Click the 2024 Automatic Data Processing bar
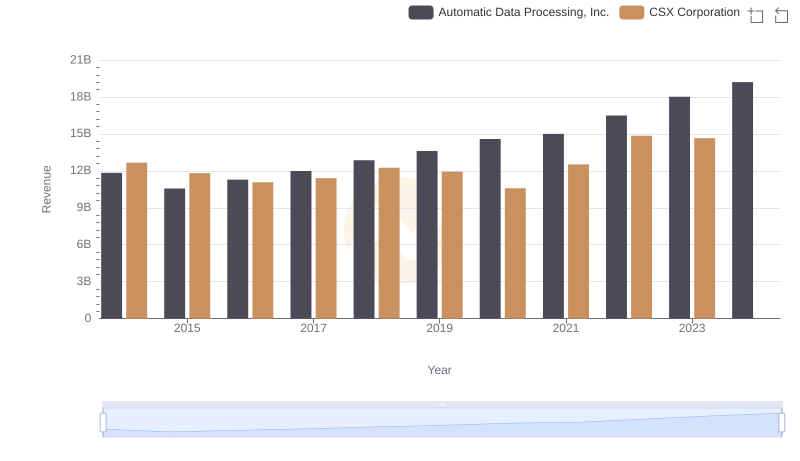 pyautogui.click(x=742, y=200)
